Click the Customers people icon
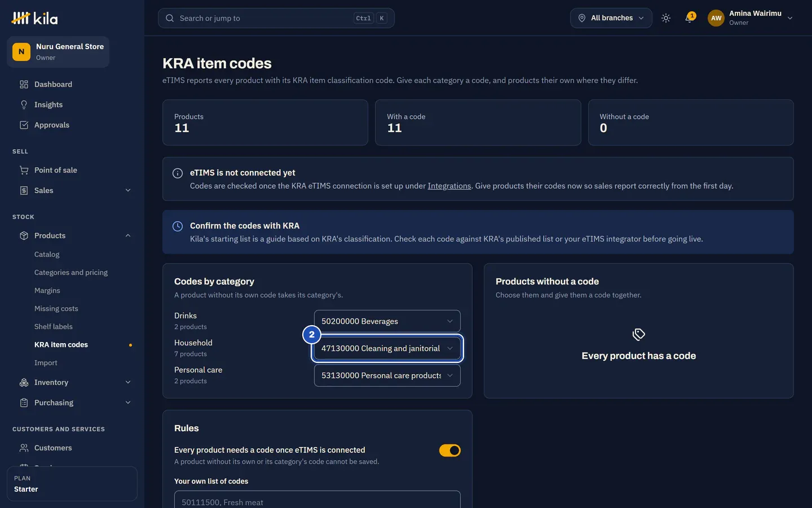The image size is (812, 508). pos(24,448)
